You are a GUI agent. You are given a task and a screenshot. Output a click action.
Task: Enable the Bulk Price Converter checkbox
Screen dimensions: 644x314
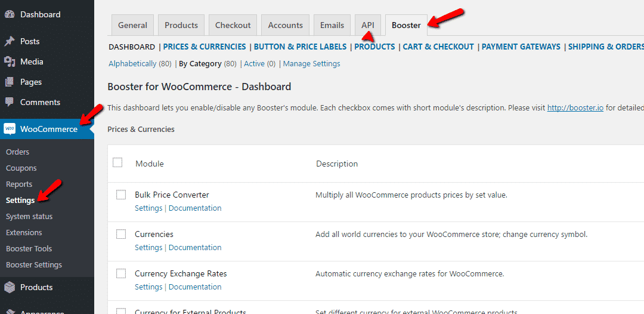tap(120, 195)
